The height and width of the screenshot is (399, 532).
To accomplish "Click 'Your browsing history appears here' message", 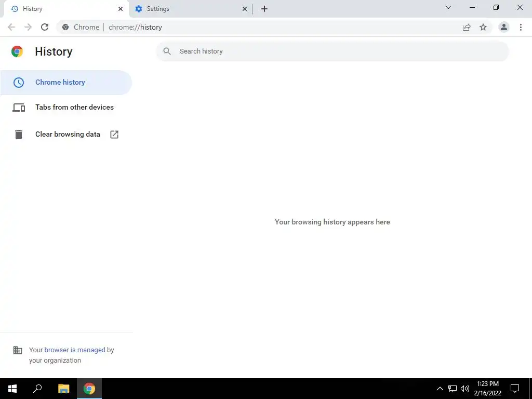I will (332, 222).
